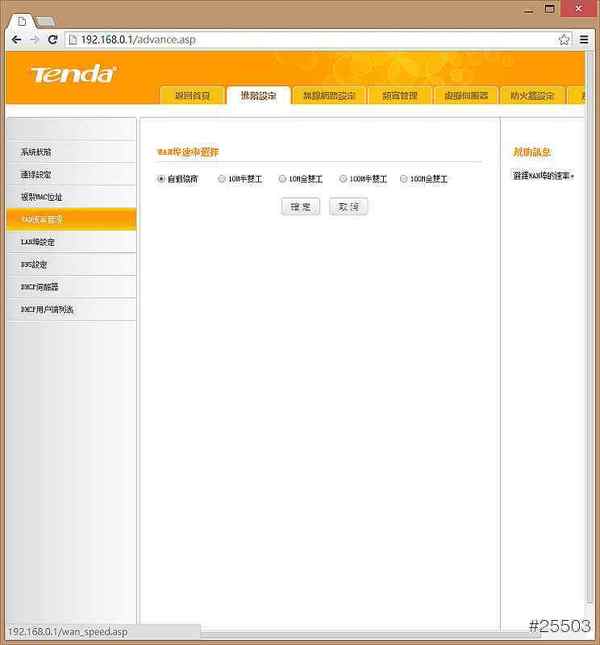
Task: Open the wireless network settings tab
Action: click(329, 96)
